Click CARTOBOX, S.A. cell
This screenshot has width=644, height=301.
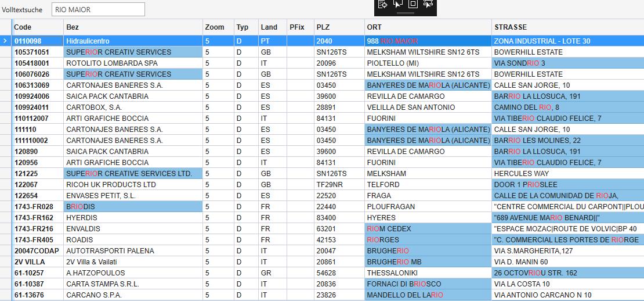(133, 107)
